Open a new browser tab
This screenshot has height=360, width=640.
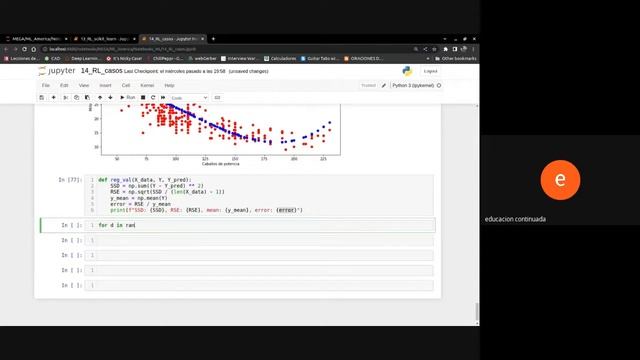pos(213,39)
